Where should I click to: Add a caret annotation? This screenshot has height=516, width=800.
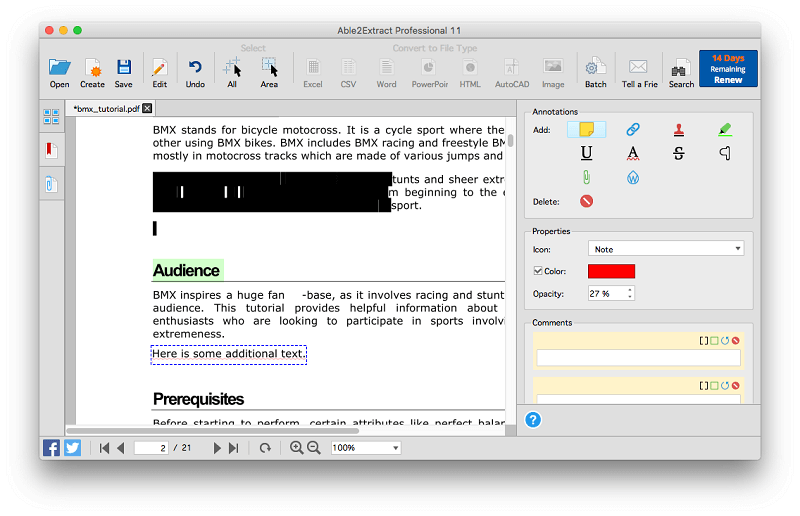pos(725,153)
